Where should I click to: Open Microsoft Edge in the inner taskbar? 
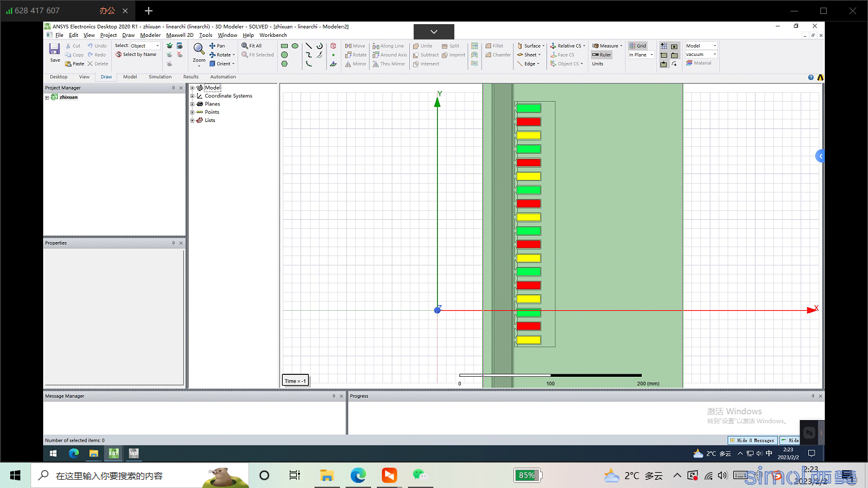pyautogui.click(x=74, y=453)
